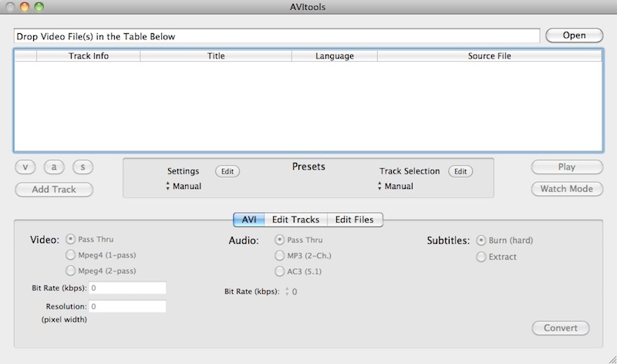
Task: Click the 'v' video track button
Action: [25, 167]
